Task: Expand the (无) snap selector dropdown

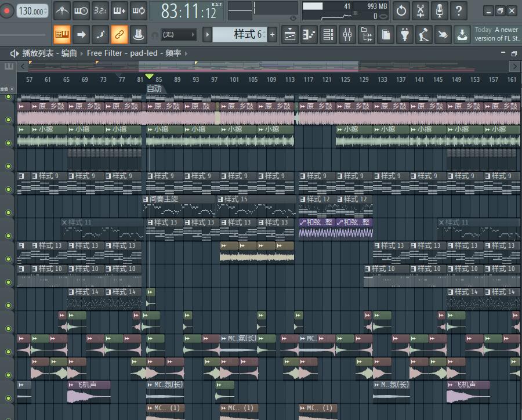Action: (179, 35)
